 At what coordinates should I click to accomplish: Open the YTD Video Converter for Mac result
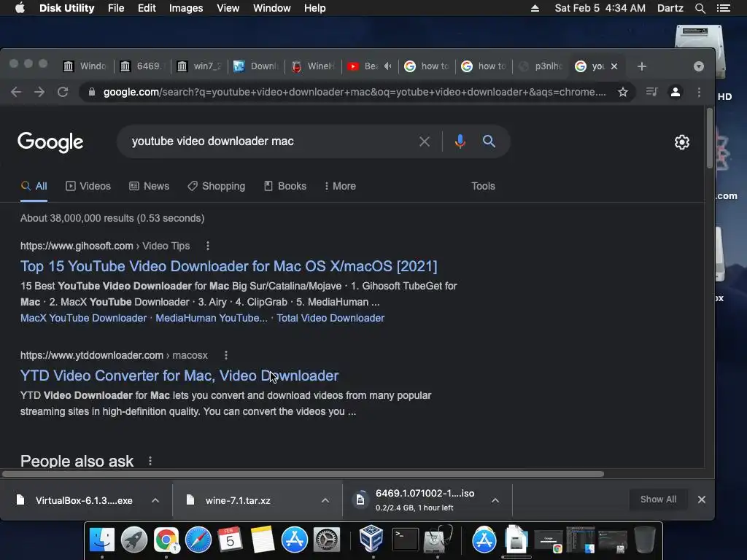coord(179,376)
